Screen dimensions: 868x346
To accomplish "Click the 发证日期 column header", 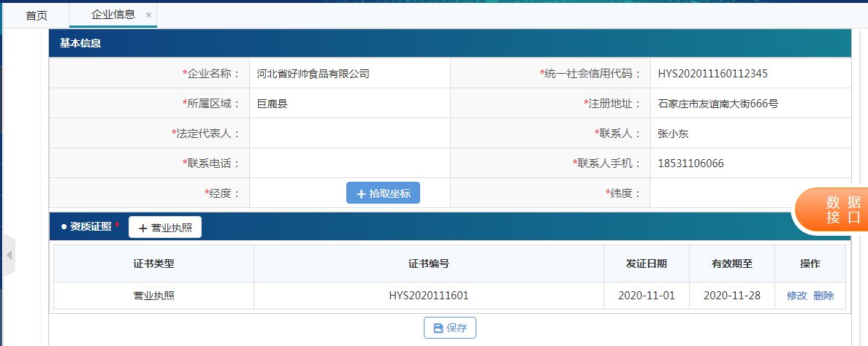I will (646, 264).
